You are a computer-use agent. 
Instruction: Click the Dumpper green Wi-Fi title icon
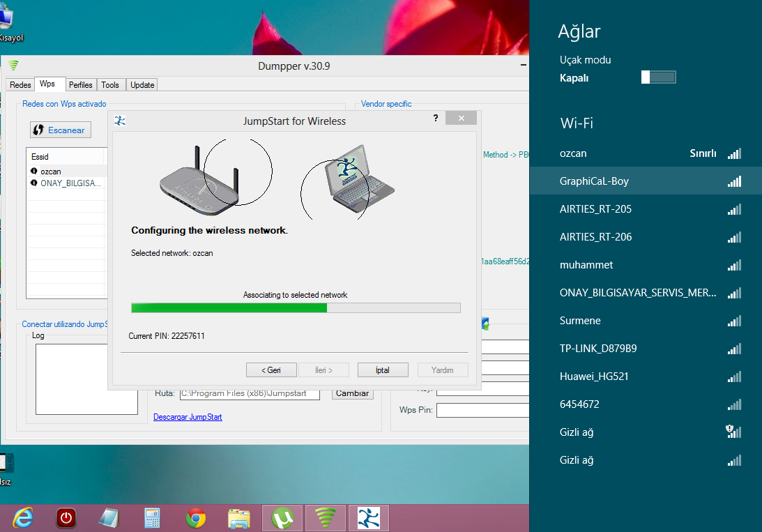pos(14,65)
